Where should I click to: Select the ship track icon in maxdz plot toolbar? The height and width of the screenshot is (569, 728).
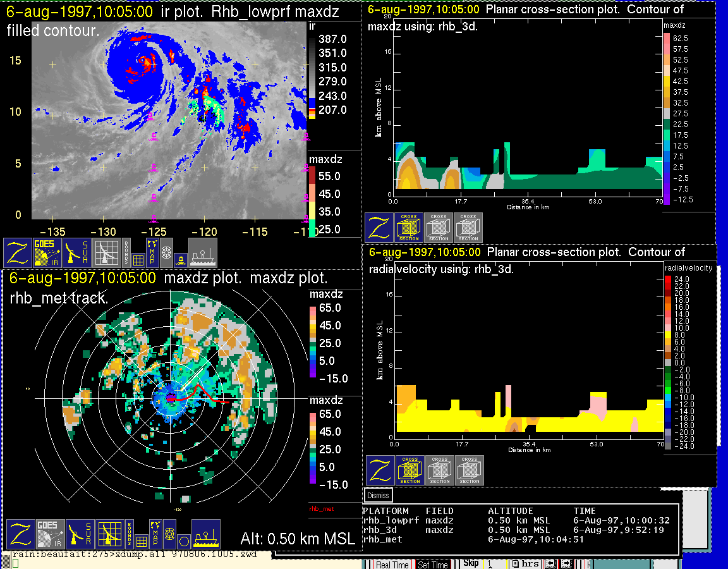205,534
